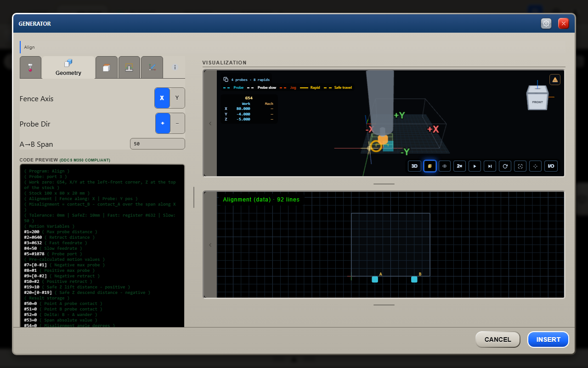Viewport: 588px width, 368px height.
Task: Open generator settings gear icon
Action: 546,23
